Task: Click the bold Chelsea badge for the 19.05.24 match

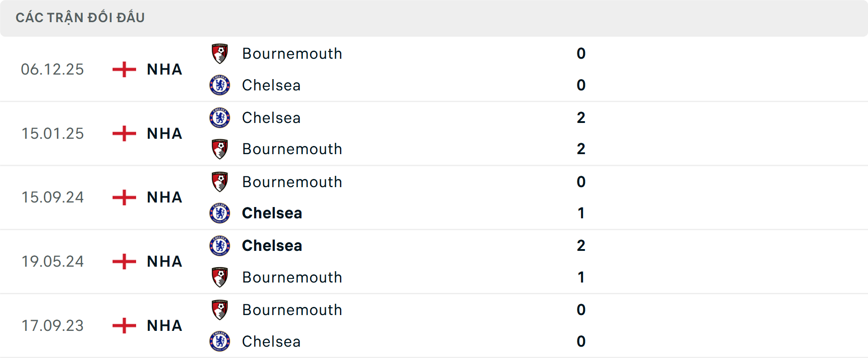Action: click(220, 245)
